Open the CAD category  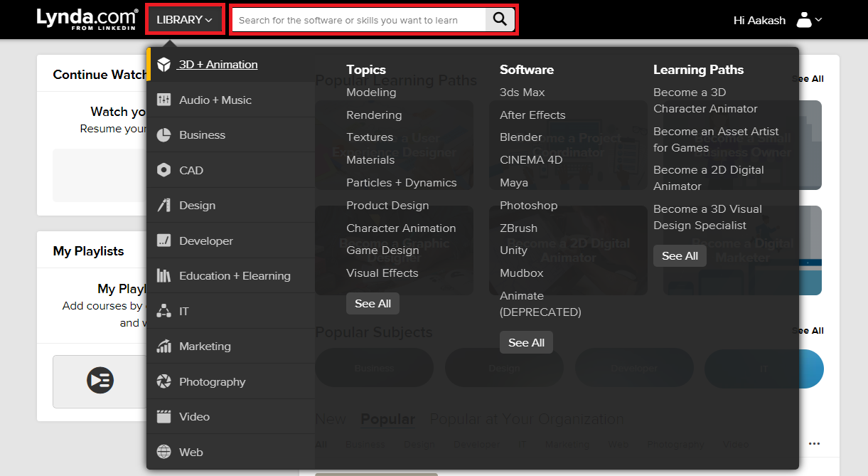click(x=230, y=170)
